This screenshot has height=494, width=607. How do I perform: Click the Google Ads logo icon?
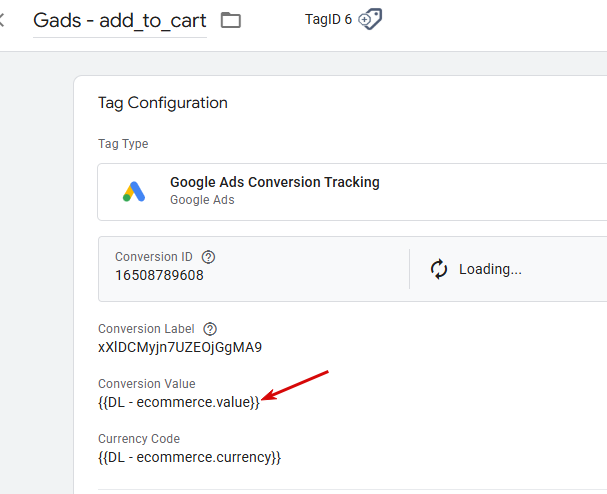click(x=134, y=191)
